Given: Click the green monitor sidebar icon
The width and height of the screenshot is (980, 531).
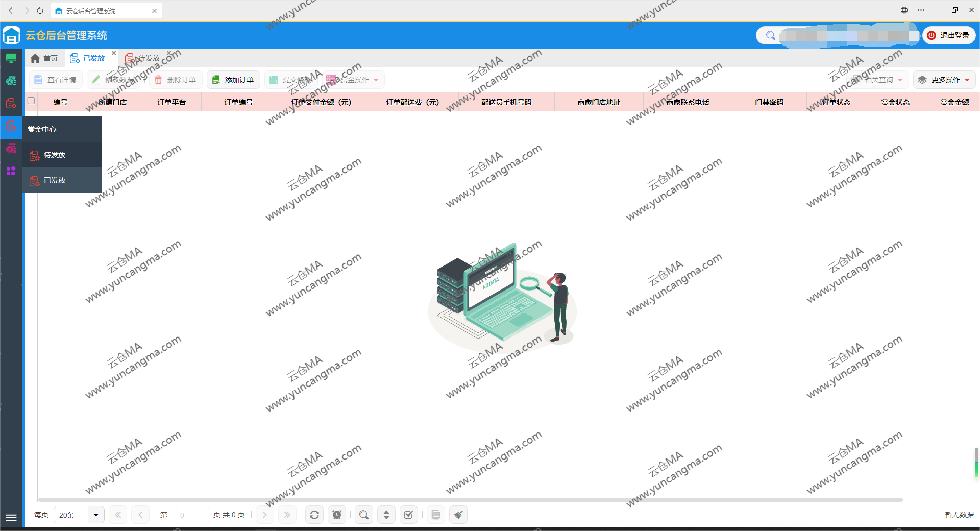Looking at the screenshot, I should (11, 58).
